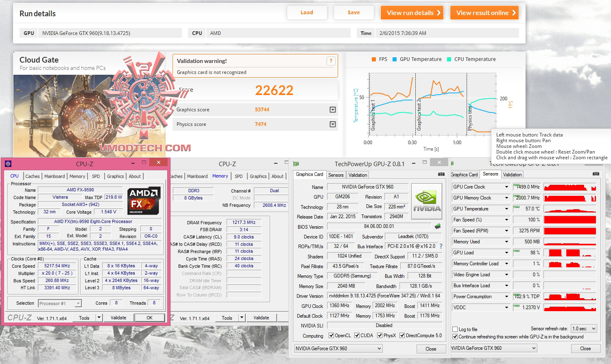Open the About tab in front CPU-Z
The image size is (611, 364).
[135, 176]
